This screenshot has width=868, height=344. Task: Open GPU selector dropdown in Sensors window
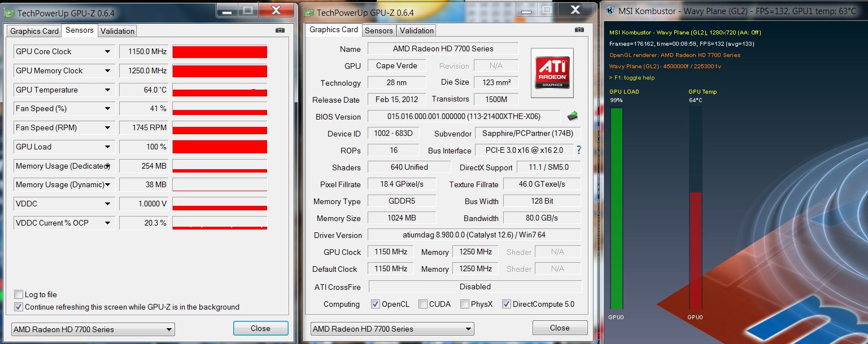93,329
